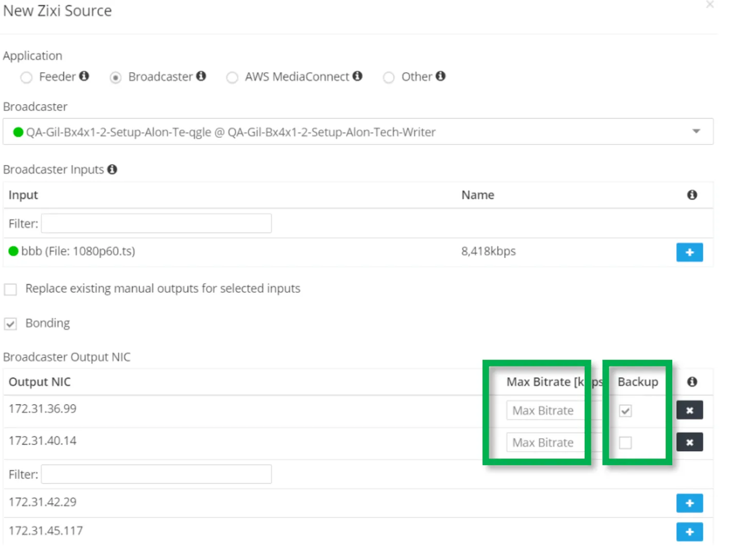
Task: Enable Replace existing manual outputs checkbox
Action: 10,289
